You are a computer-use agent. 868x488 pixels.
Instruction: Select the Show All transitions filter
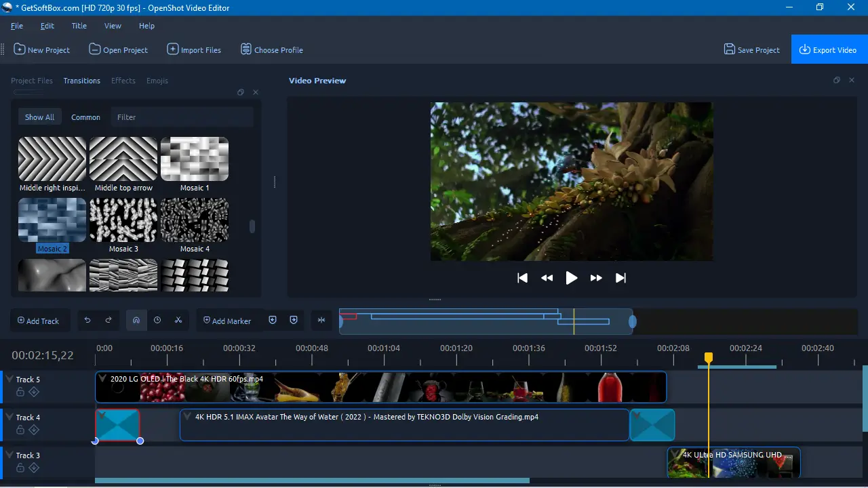[x=39, y=117]
